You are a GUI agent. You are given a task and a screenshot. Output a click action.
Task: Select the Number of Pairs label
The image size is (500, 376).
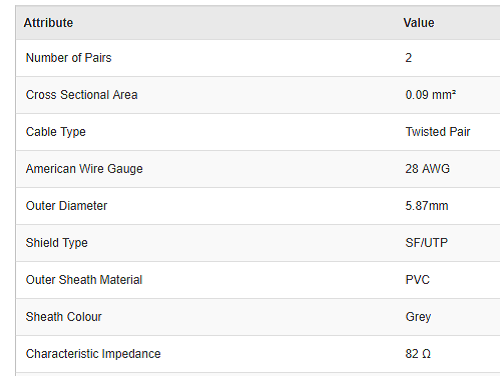69,58
